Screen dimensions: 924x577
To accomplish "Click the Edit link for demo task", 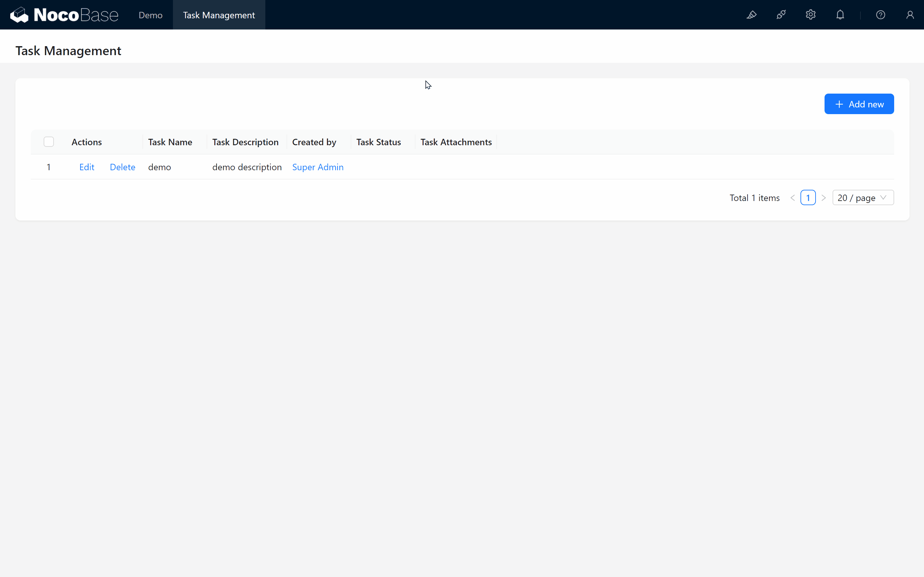I will pyautogui.click(x=87, y=167).
